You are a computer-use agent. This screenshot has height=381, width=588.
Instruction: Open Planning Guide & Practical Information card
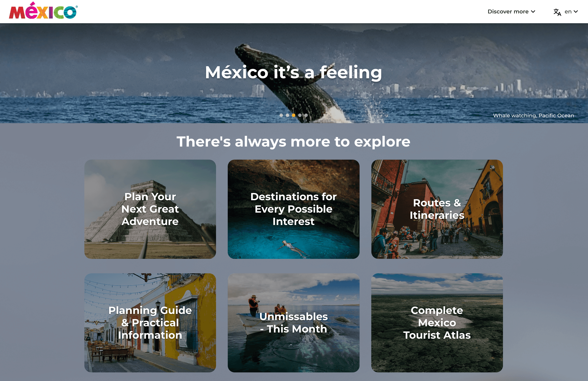click(x=150, y=323)
